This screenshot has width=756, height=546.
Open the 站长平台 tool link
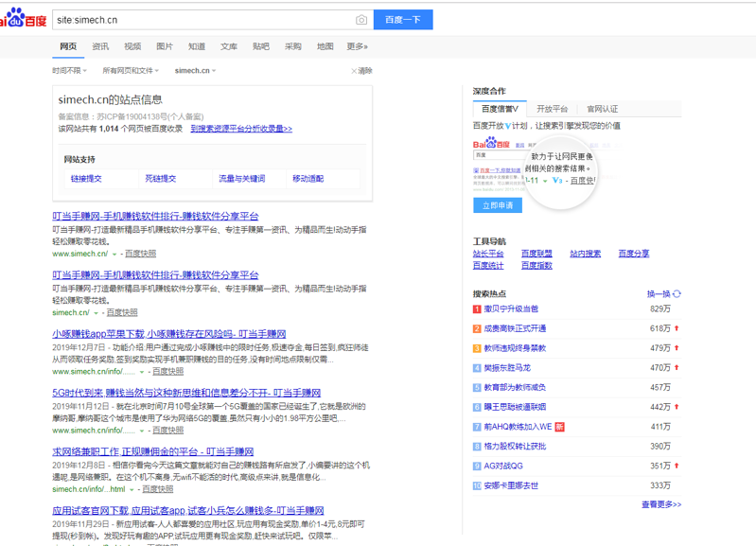488,254
